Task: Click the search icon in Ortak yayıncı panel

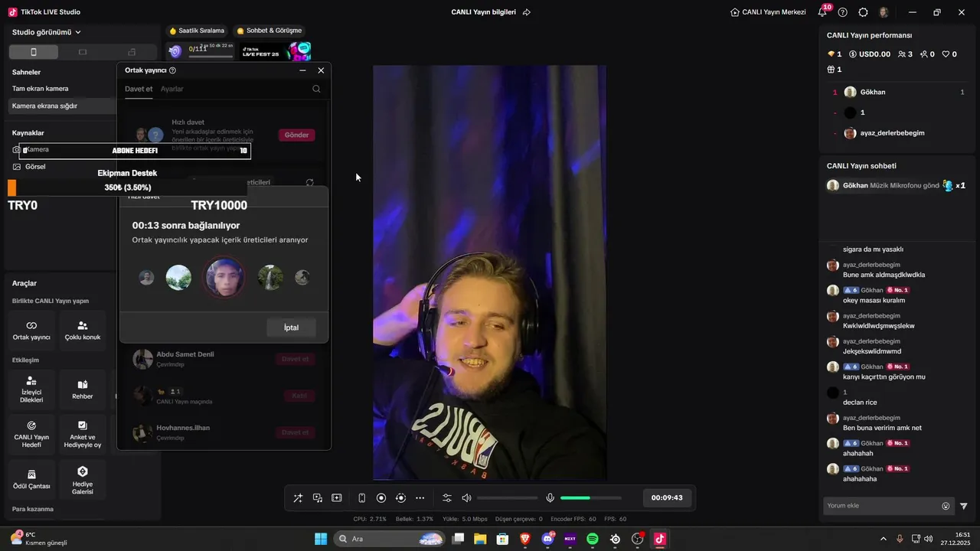Action: (316, 89)
